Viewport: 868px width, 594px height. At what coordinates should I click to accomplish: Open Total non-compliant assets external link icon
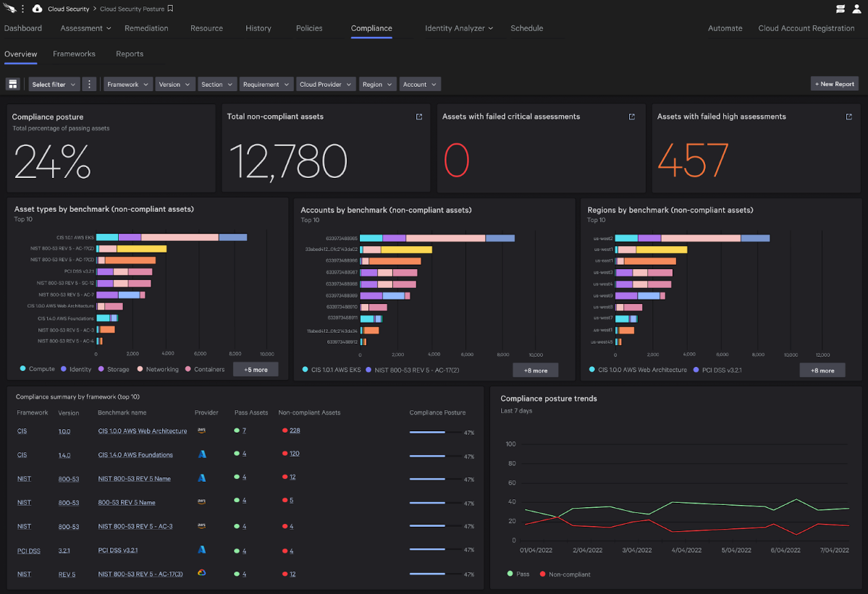[x=419, y=116]
